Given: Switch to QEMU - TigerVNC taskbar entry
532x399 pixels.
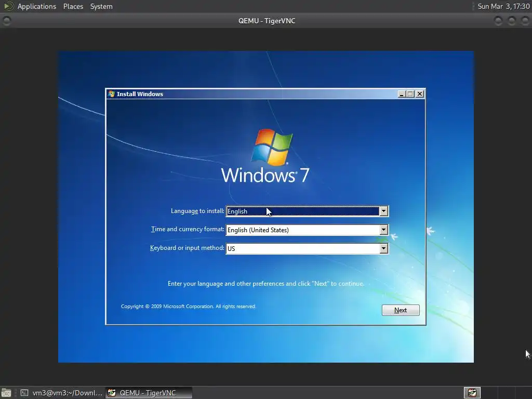Looking at the screenshot, I should point(149,393).
